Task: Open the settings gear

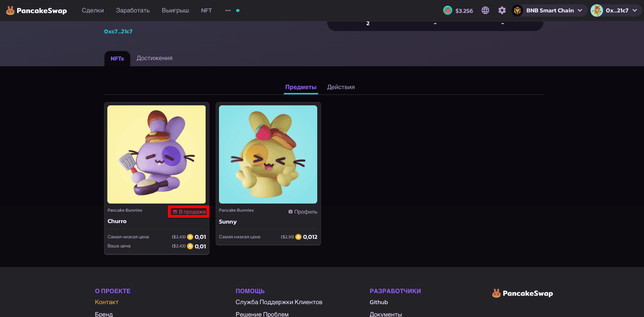Action: point(502,10)
